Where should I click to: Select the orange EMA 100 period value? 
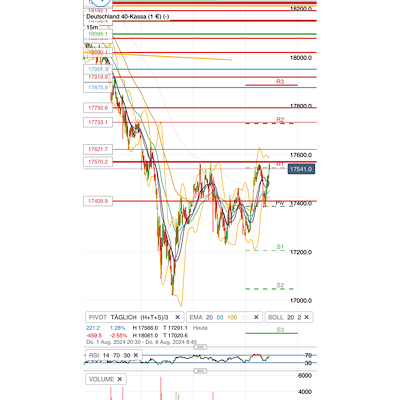click(x=232, y=317)
